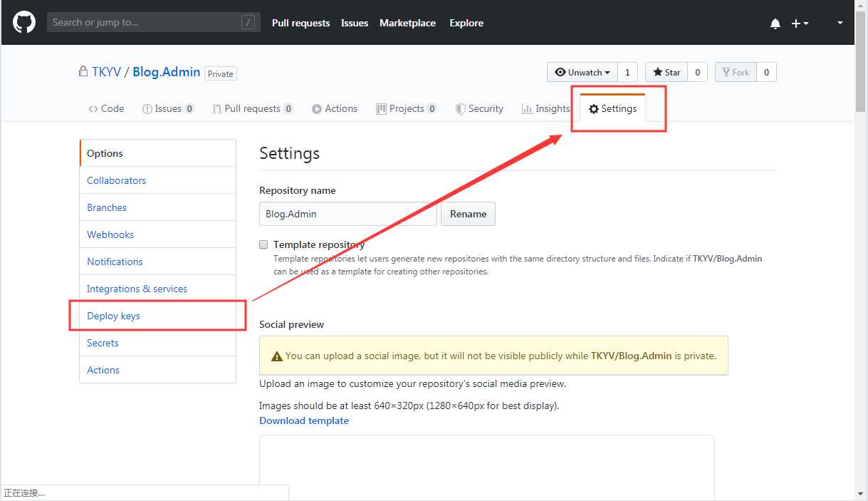The image size is (868, 501).
Task: Open the notifications bell
Action: pos(775,24)
